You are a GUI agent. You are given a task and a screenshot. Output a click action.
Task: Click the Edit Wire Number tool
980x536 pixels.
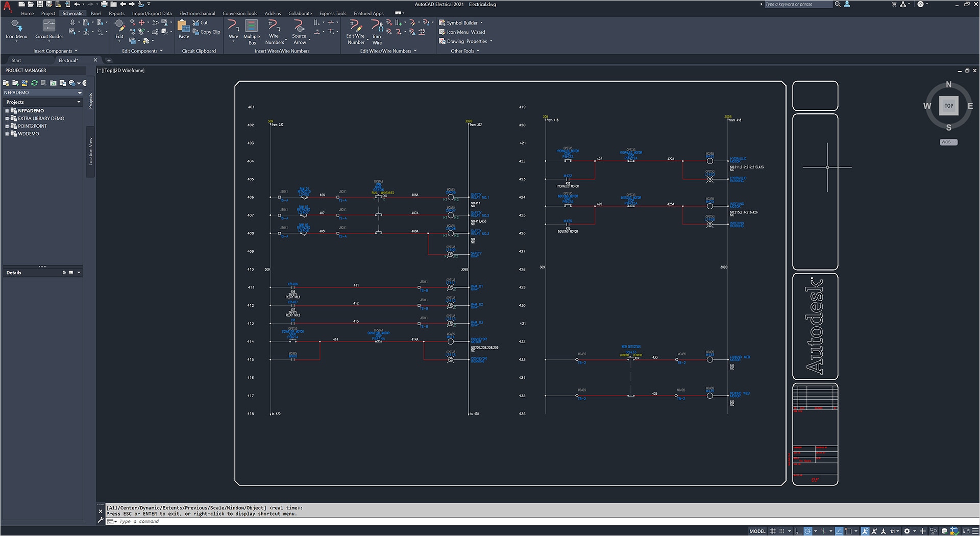click(x=355, y=31)
